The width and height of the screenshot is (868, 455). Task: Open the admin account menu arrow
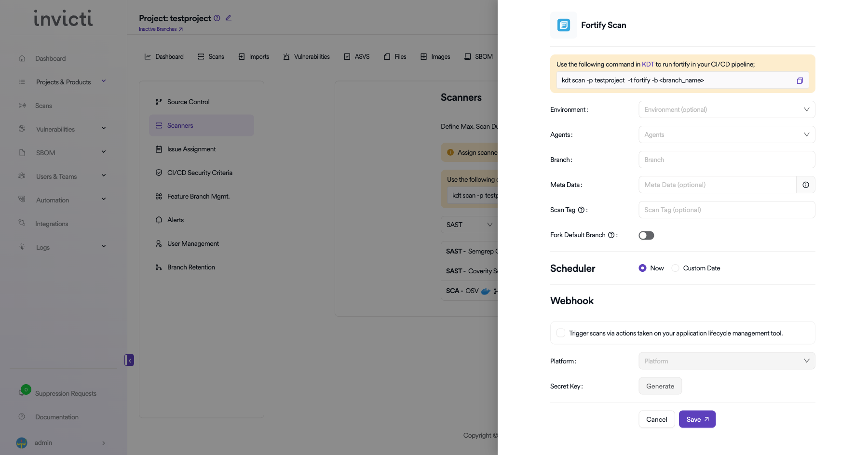pos(104,443)
